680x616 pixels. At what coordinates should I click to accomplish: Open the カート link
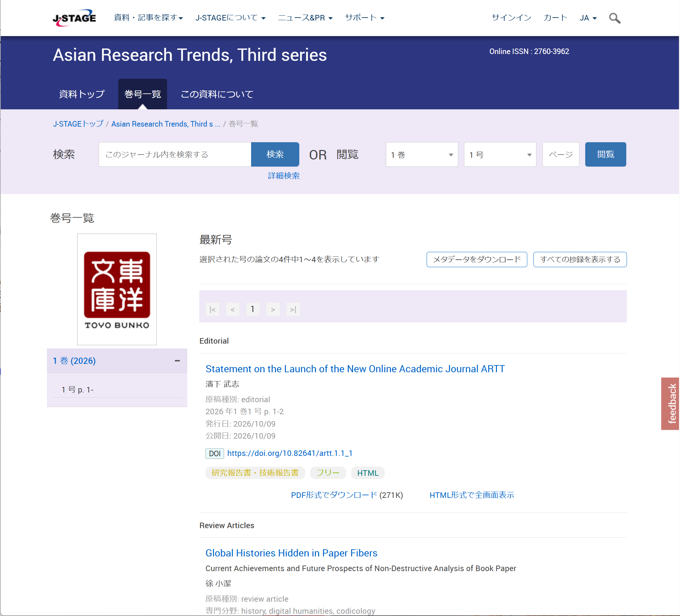[556, 18]
